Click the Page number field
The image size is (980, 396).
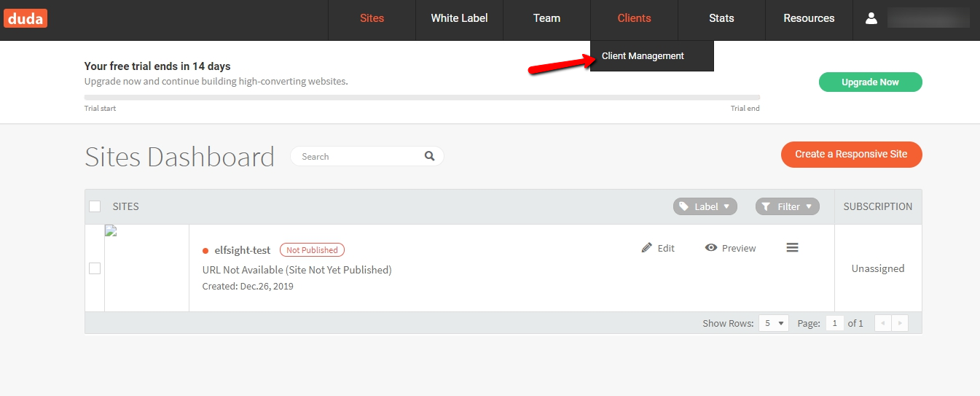click(x=834, y=323)
